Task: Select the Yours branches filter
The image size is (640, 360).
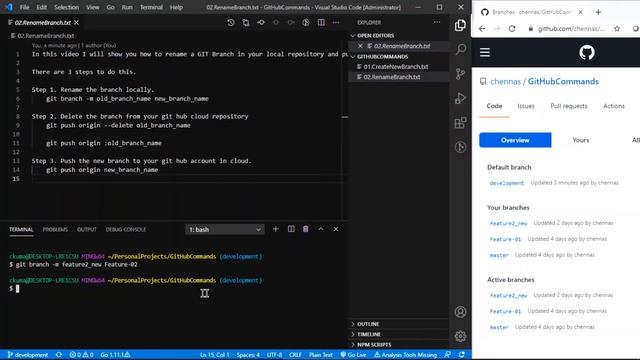Action: point(580,140)
